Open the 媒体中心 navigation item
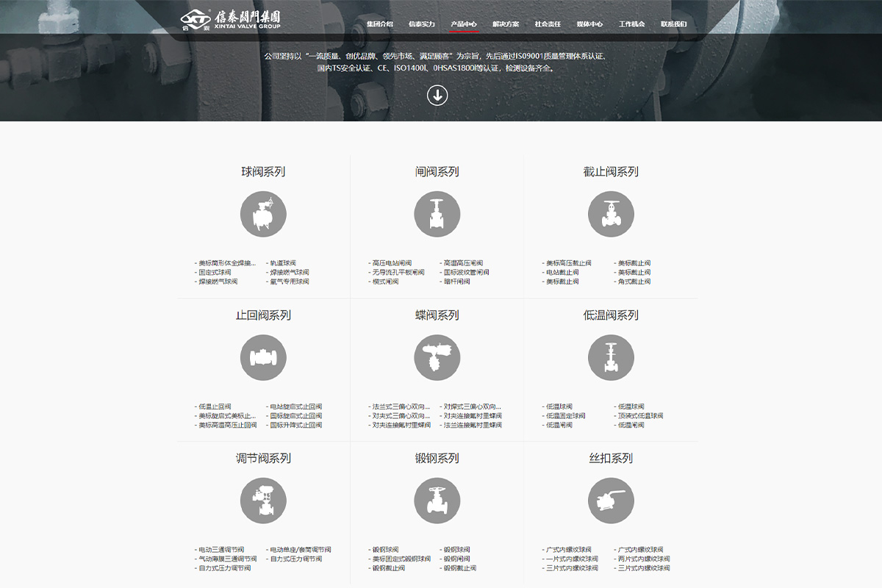The height and width of the screenshot is (588, 882). tap(589, 24)
